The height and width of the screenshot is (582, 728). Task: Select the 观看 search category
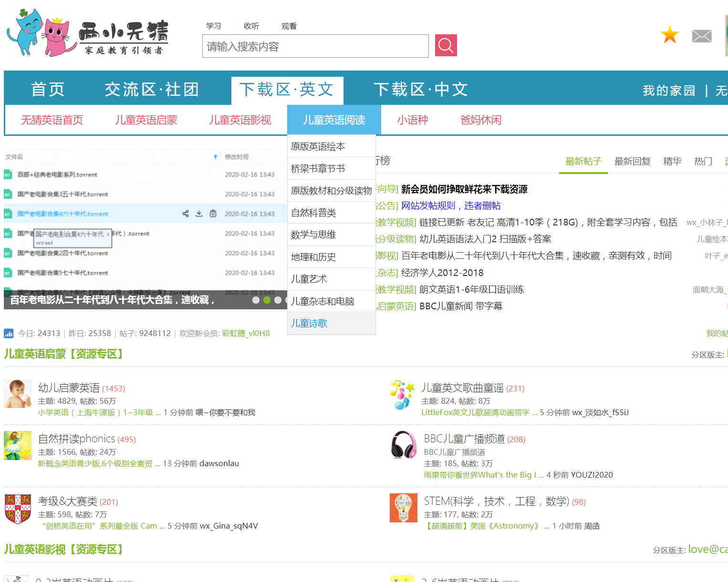pos(289,26)
